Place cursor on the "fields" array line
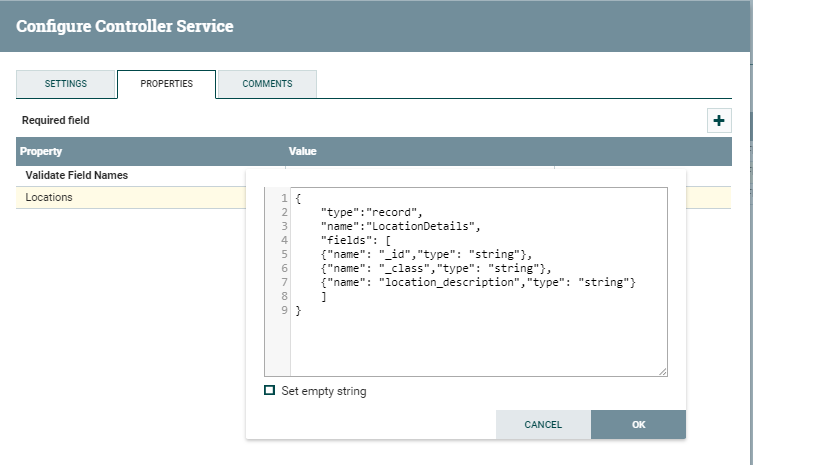The image size is (819, 465). click(x=358, y=240)
